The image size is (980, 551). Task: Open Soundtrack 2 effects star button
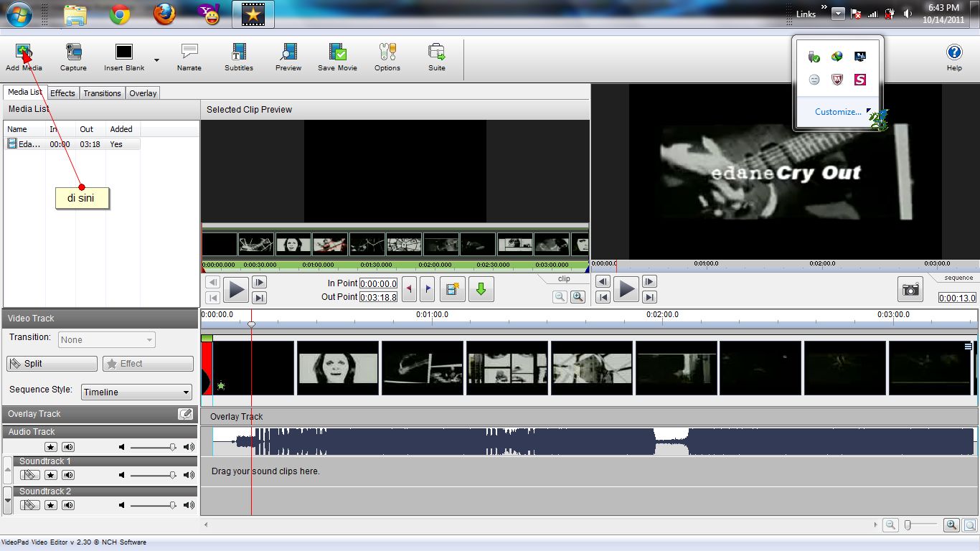(51, 505)
